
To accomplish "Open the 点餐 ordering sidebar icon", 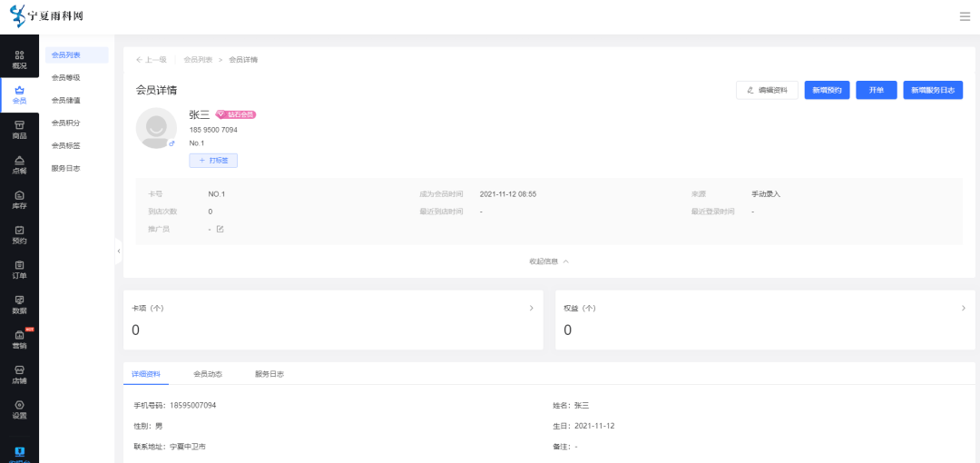I will pyautogui.click(x=19, y=165).
